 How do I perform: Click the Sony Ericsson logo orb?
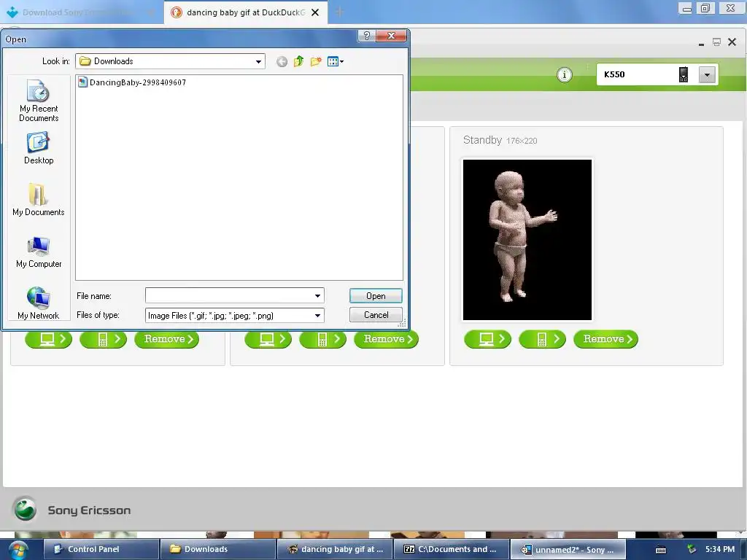pos(25,508)
